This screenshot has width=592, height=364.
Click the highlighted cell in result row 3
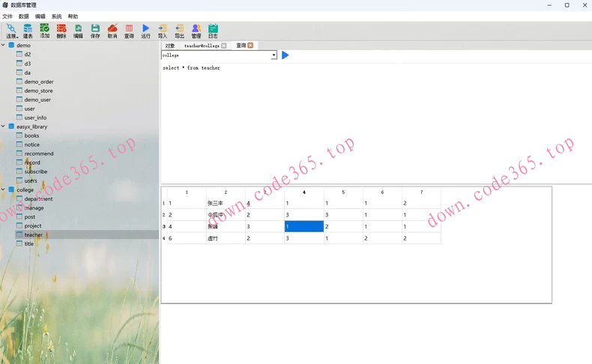tap(304, 226)
